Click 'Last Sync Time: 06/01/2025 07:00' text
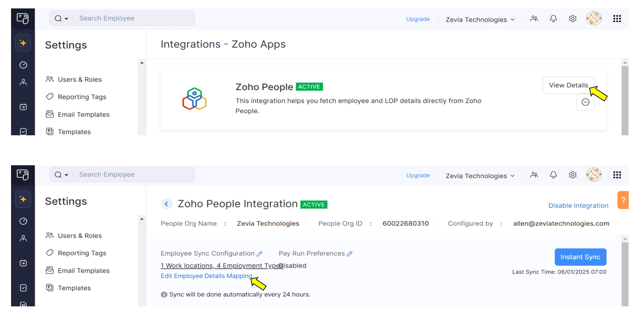This screenshot has height=319, width=644. (x=559, y=272)
